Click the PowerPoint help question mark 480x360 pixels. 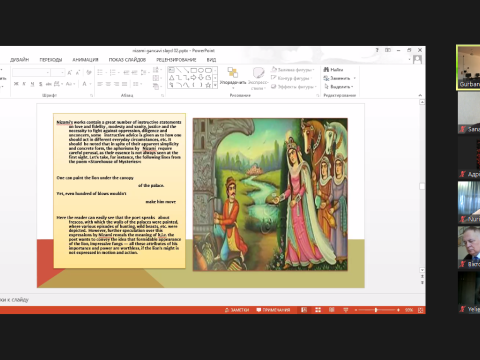[377, 50]
